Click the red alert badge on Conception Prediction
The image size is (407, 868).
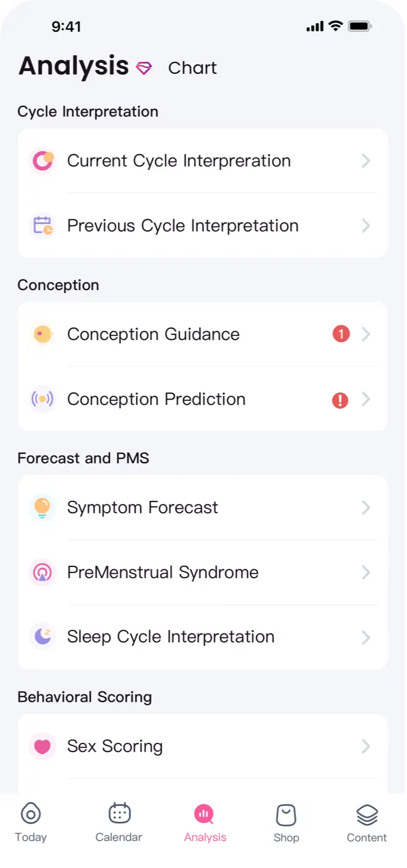pos(340,400)
